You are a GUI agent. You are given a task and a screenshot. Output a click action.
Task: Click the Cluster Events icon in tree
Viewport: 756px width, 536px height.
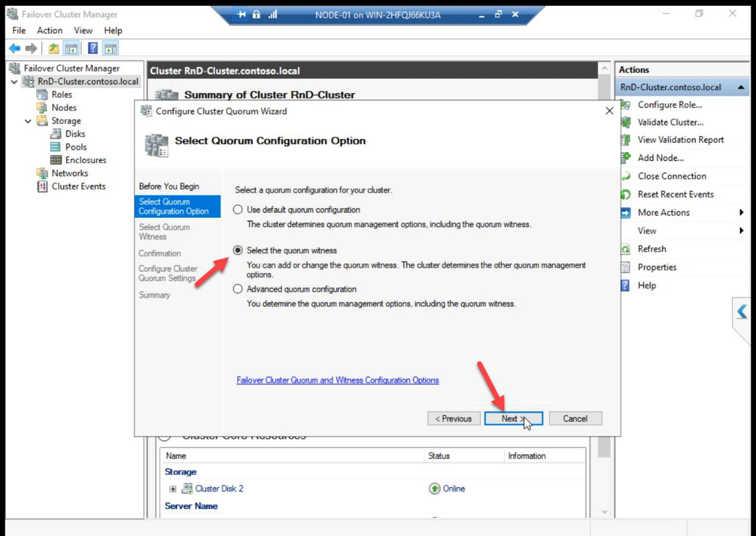click(x=42, y=186)
